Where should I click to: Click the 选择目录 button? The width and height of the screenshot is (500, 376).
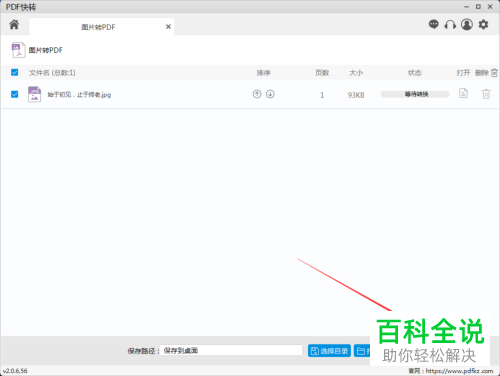pyautogui.click(x=329, y=351)
